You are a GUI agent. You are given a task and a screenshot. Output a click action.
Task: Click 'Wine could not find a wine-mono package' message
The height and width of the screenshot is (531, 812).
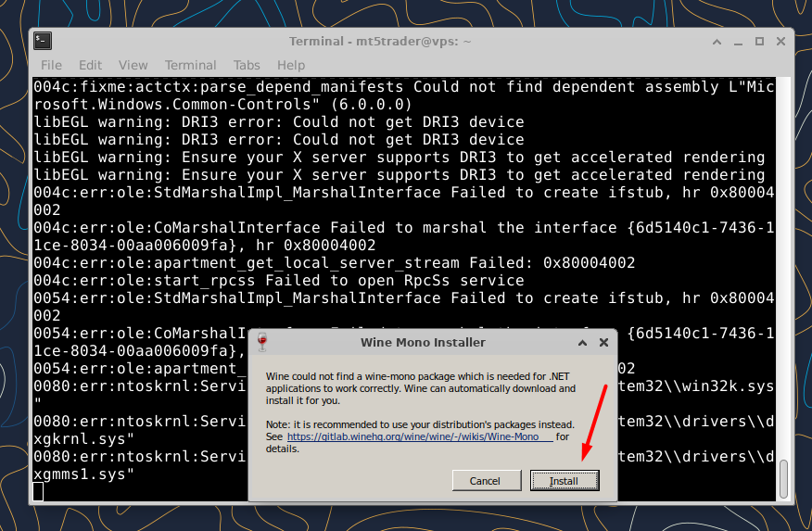421,388
